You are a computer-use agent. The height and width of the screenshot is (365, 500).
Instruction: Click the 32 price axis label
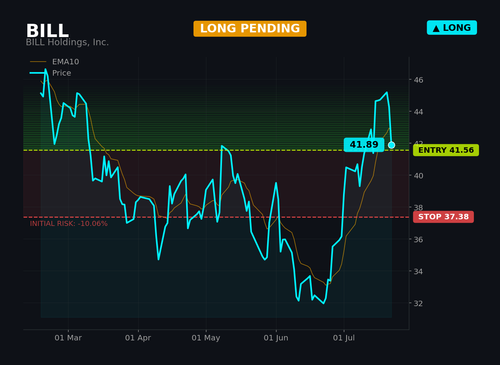point(418,304)
